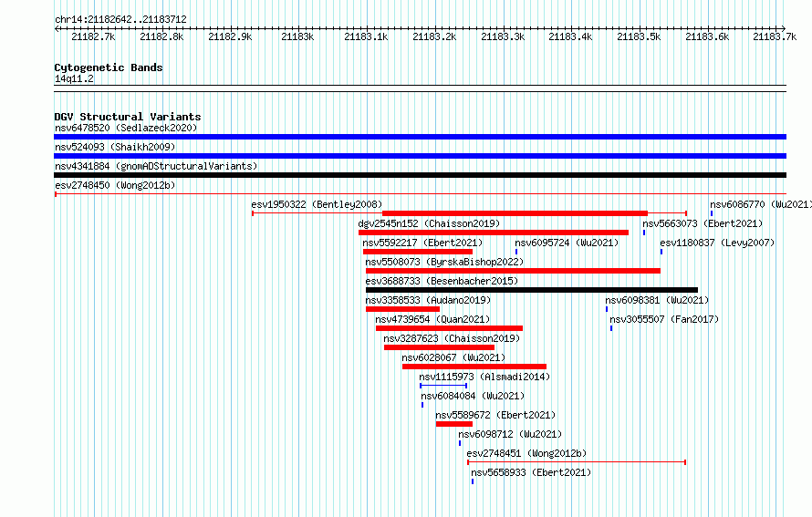
Task: Click the 21183.3k ruler tick label
Action: [x=503, y=36]
